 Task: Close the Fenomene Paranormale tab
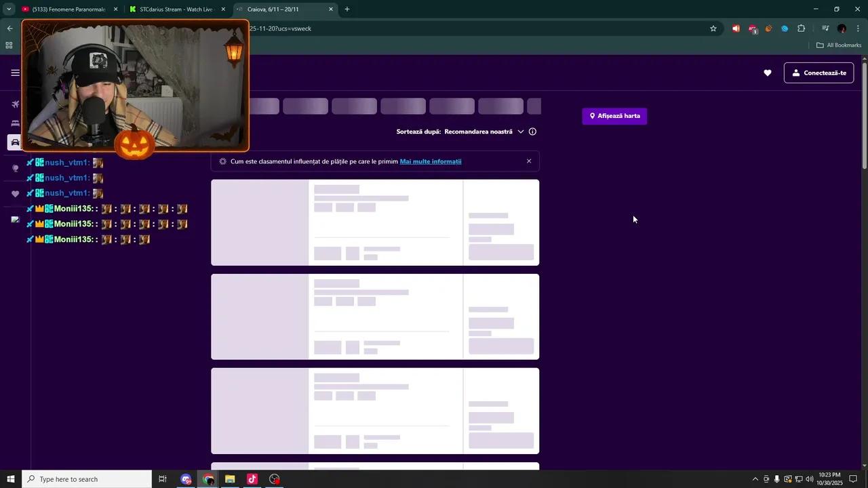[x=115, y=9]
